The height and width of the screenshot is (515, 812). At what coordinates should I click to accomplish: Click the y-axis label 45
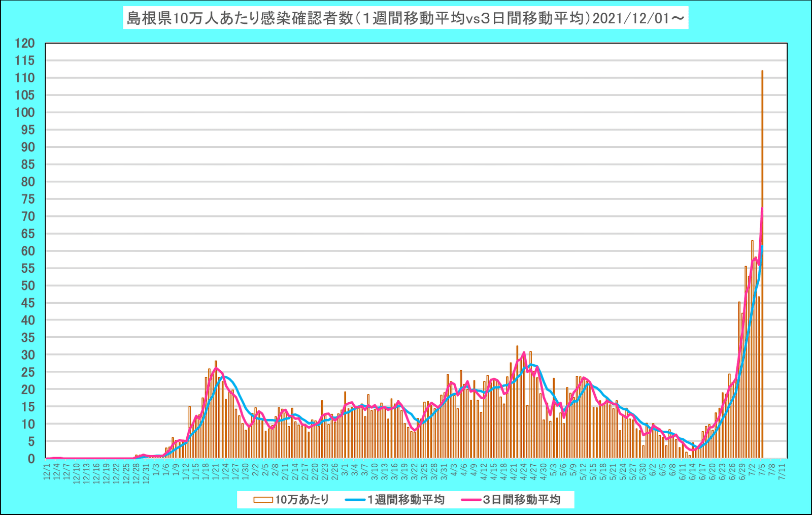28,303
